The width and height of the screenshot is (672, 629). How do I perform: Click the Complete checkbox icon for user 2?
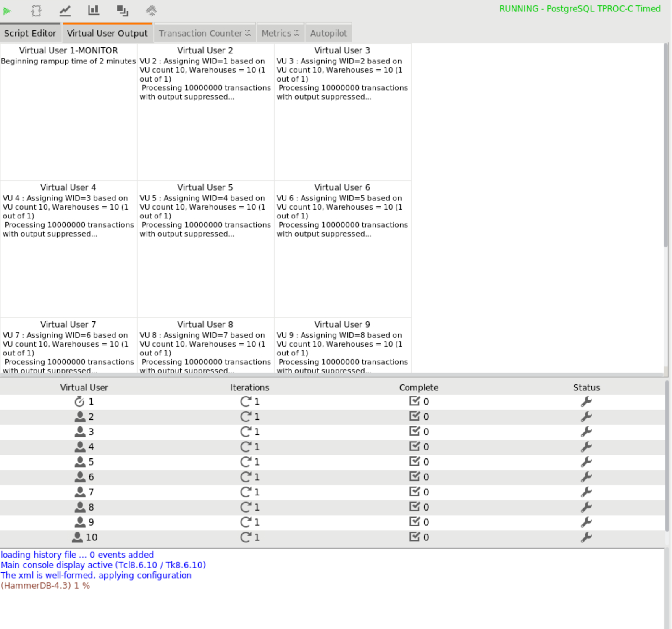[415, 416]
